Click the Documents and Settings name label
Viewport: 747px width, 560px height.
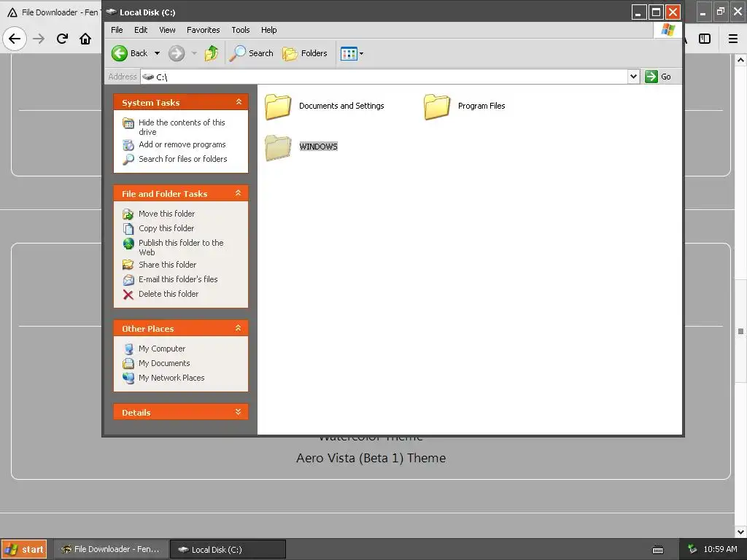pos(341,106)
